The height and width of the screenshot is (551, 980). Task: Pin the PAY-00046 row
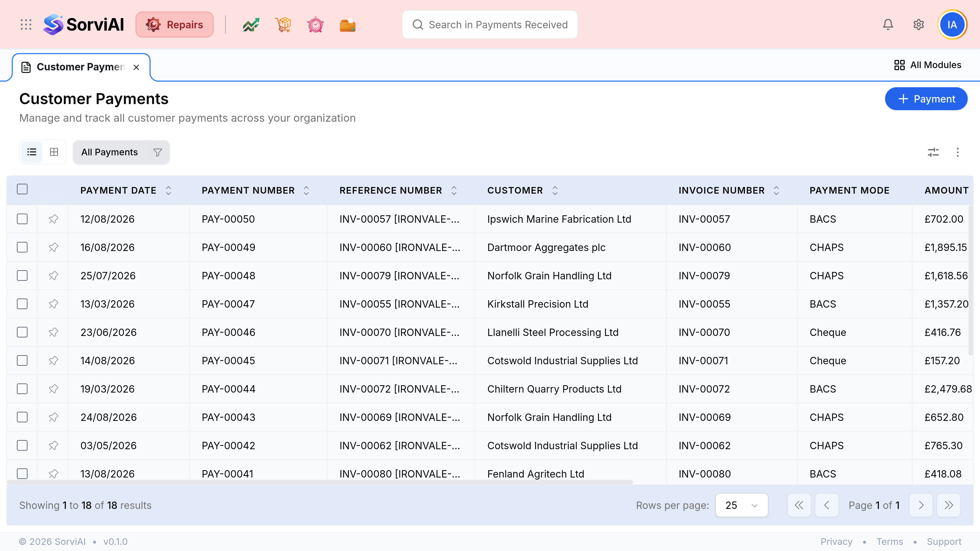(53, 332)
